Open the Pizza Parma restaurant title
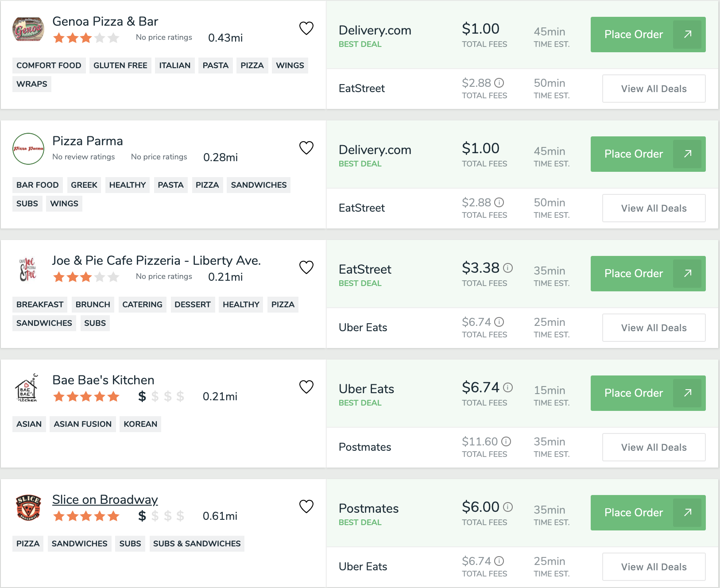The width and height of the screenshot is (720, 588). pyautogui.click(x=88, y=141)
